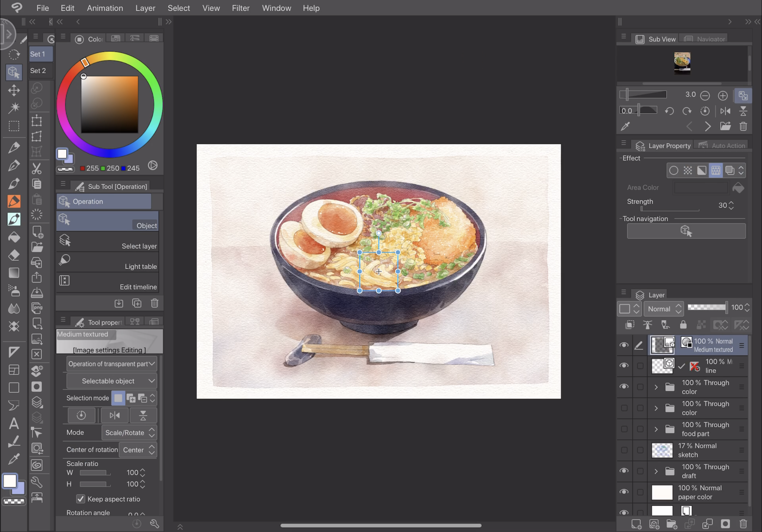
Task: Create a new raster layer in the Layer panel
Action: pyautogui.click(x=637, y=524)
